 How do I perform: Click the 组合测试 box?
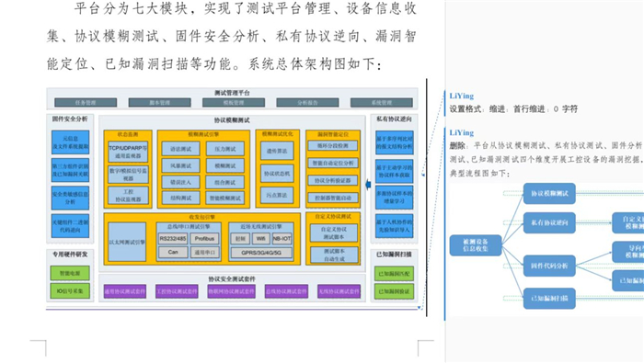[x=225, y=182]
